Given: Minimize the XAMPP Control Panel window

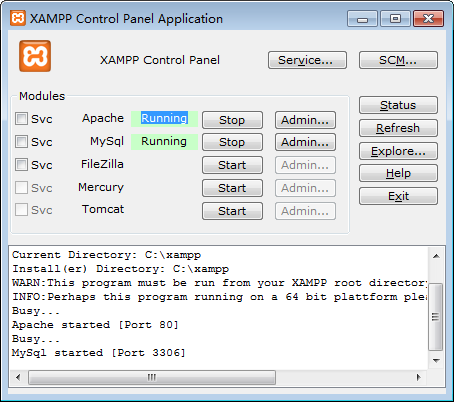Looking at the screenshot, I should coord(362,18).
